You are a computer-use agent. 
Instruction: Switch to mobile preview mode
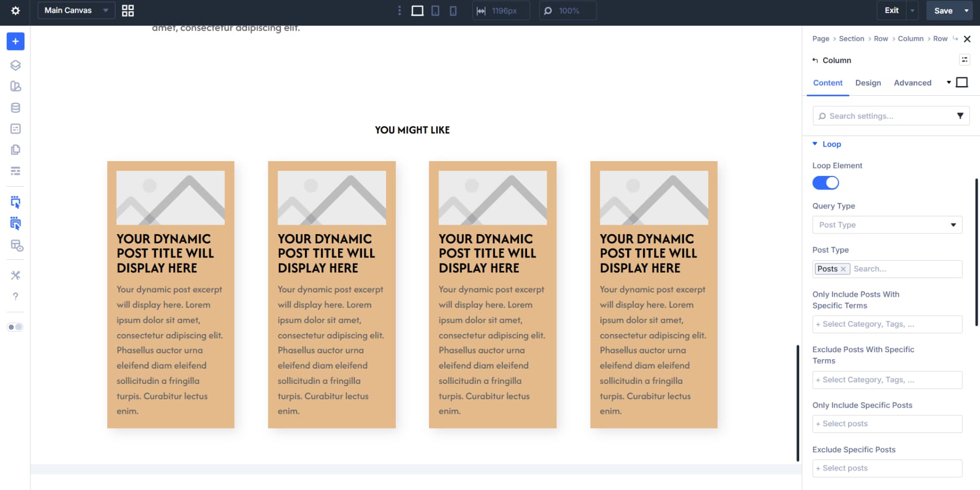(x=452, y=10)
